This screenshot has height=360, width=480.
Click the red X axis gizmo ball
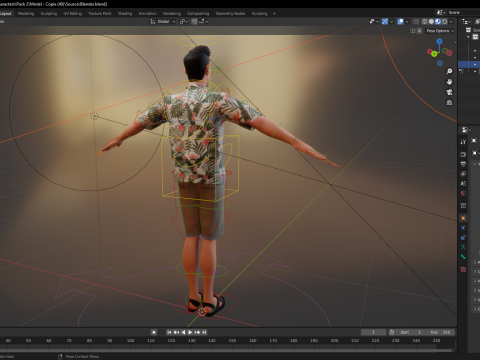pos(430,51)
